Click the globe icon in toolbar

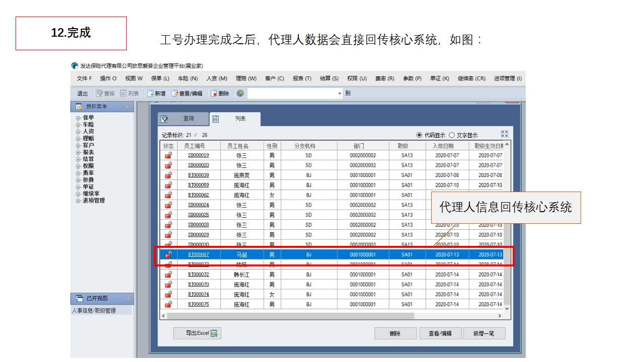(240, 94)
